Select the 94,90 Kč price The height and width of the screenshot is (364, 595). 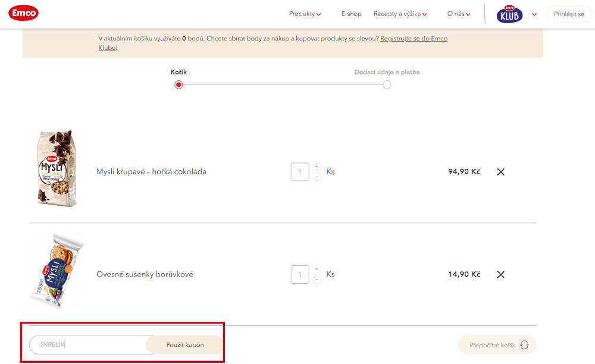coord(464,172)
